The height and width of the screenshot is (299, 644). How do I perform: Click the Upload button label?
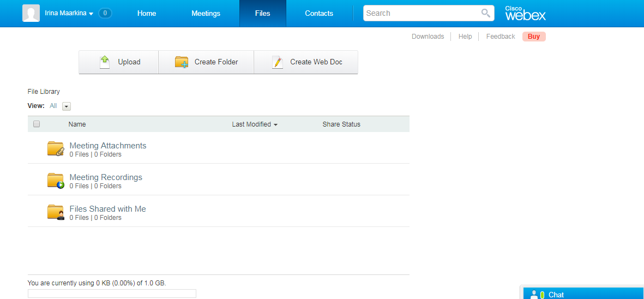tap(129, 62)
